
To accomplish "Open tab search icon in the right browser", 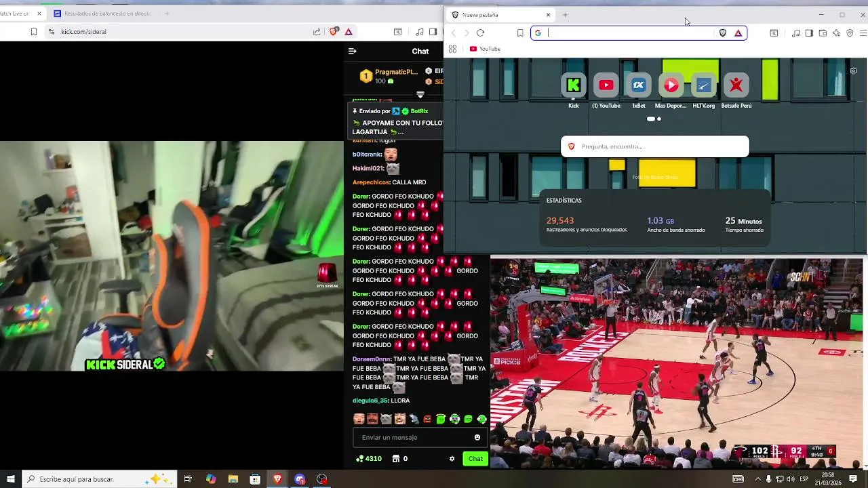I will pyautogui.click(x=774, y=33).
